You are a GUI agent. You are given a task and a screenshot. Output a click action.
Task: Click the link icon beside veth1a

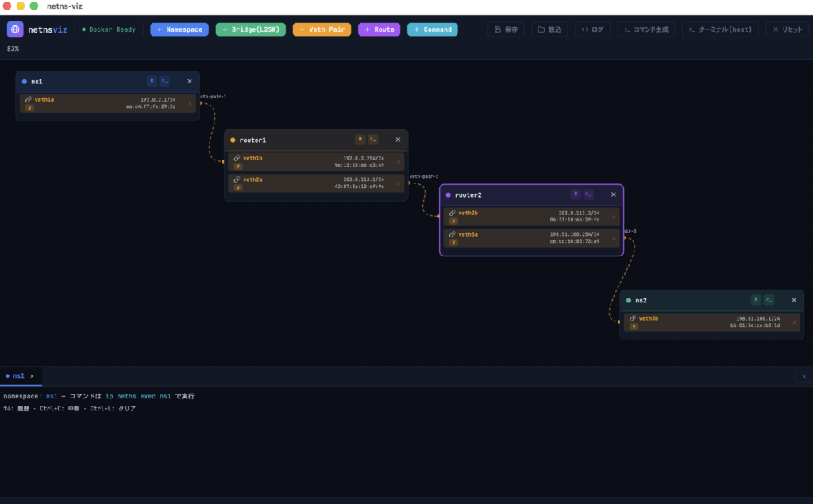[29, 100]
